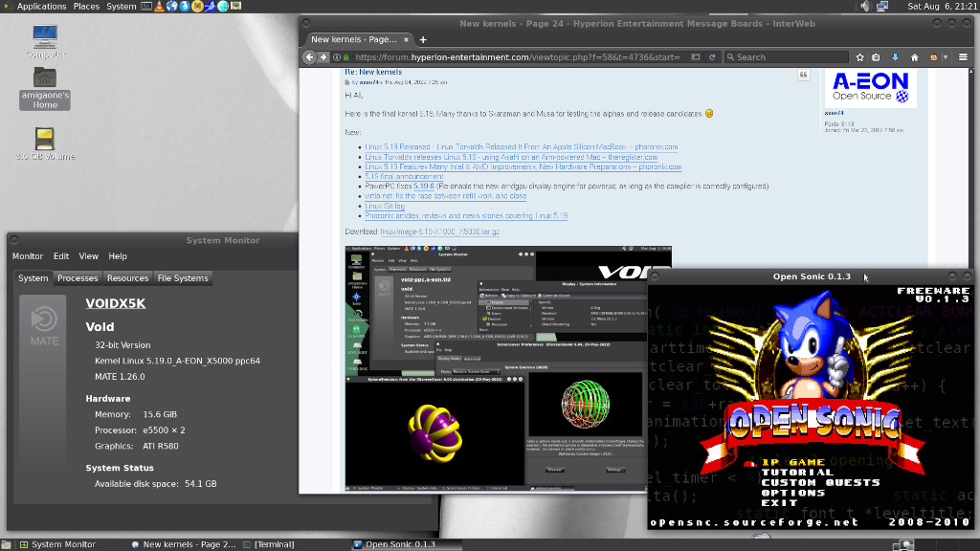This screenshot has height=551, width=980.
Task: Click the A-EON Open Source avatar image
Action: pos(870,88)
